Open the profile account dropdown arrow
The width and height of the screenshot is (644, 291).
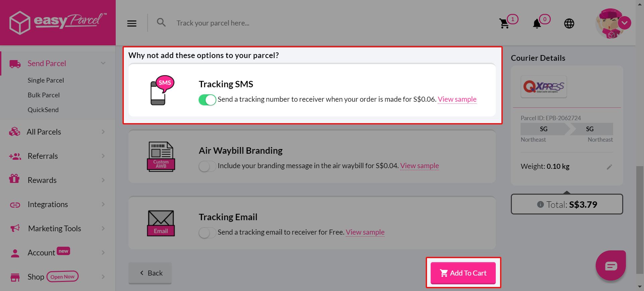pyautogui.click(x=625, y=23)
